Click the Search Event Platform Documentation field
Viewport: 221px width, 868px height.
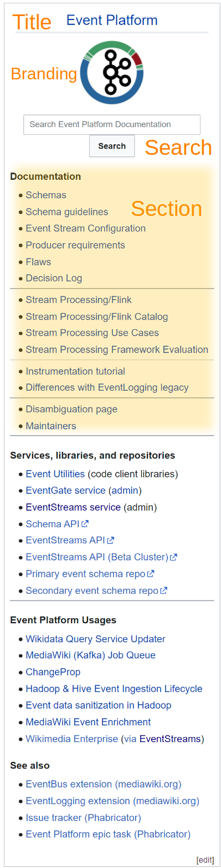[x=112, y=124]
